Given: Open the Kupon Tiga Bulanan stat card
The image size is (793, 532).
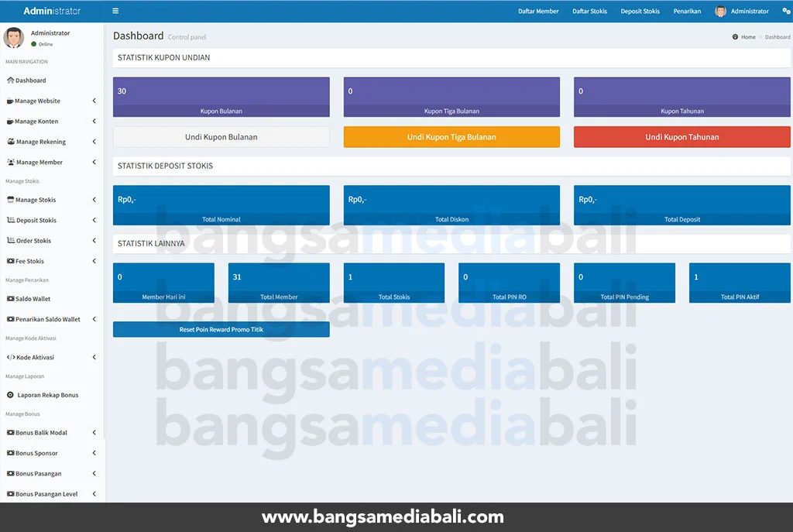Looking at the screenshot, I should (451, 97).
